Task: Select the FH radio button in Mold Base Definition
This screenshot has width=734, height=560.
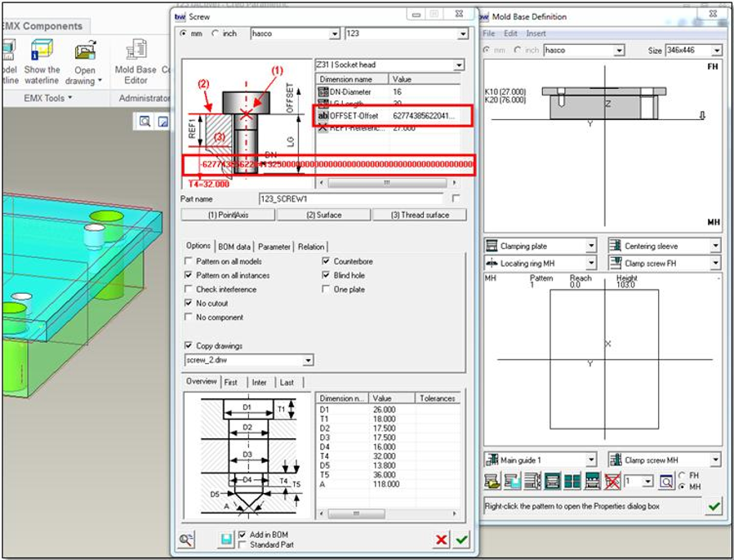Action: 682,475
